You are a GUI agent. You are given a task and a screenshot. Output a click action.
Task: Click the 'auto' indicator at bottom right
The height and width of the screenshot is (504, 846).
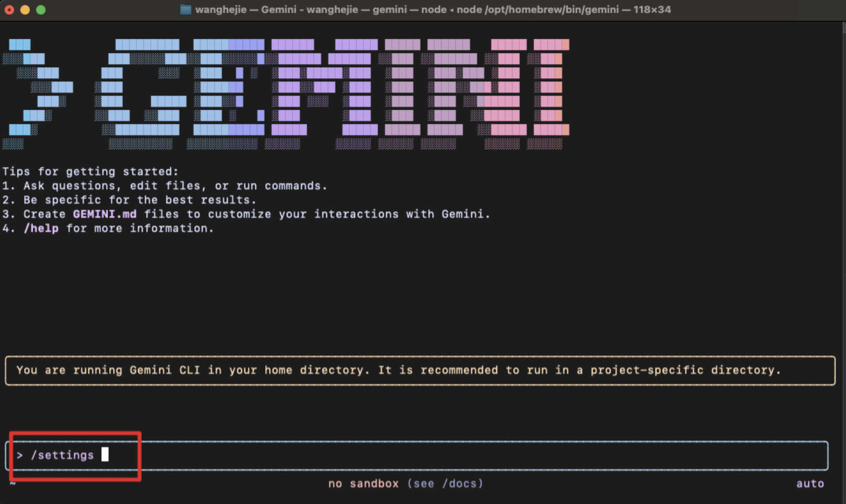[x=810, y=484]
